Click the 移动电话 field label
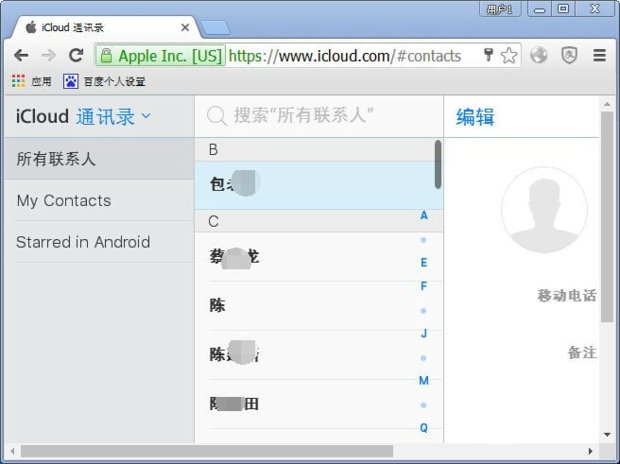The height and width of the screenshot is (464, 620). click(566, 295)
